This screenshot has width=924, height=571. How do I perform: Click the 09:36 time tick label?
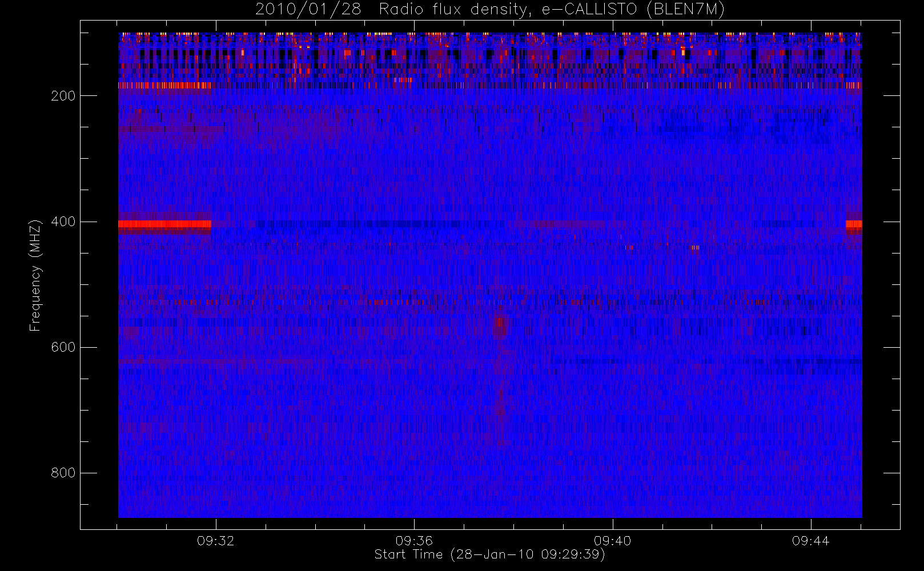point(414,541)
